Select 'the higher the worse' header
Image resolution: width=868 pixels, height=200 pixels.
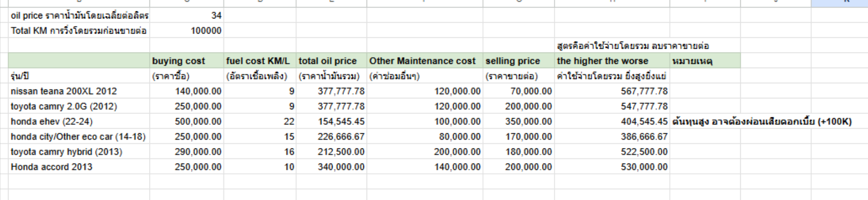(612, 61)
